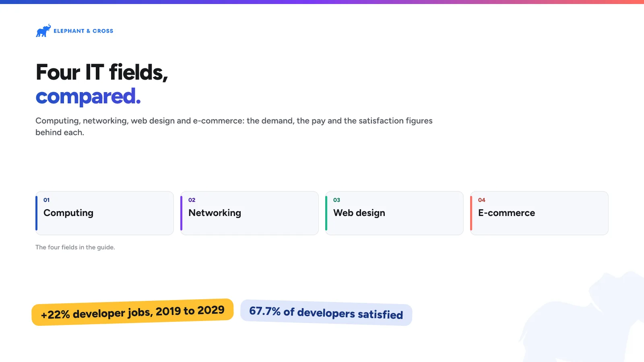This screenshot has height=362, width=644.
Task: Click the 'Four IT fields,' heading
Action: pyautogui.click(x=102, y=72)
